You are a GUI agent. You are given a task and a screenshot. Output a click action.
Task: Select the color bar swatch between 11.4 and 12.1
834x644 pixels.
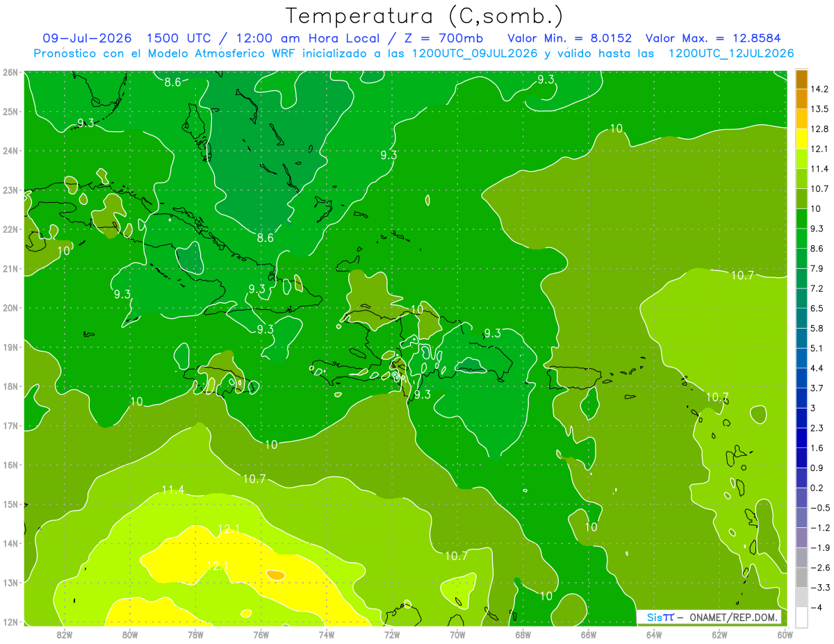tap(801, 158)
